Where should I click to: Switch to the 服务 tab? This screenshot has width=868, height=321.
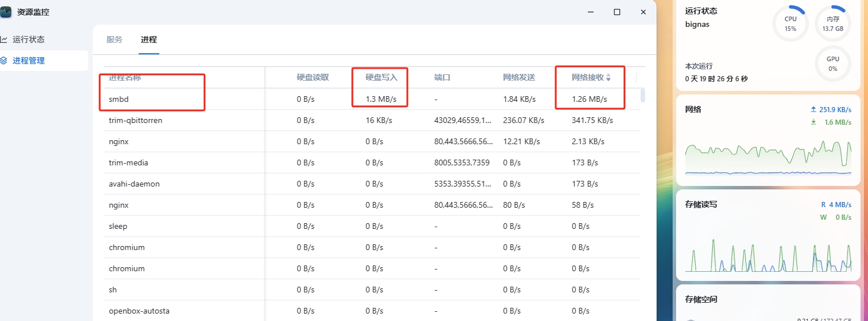click(115, 39)
